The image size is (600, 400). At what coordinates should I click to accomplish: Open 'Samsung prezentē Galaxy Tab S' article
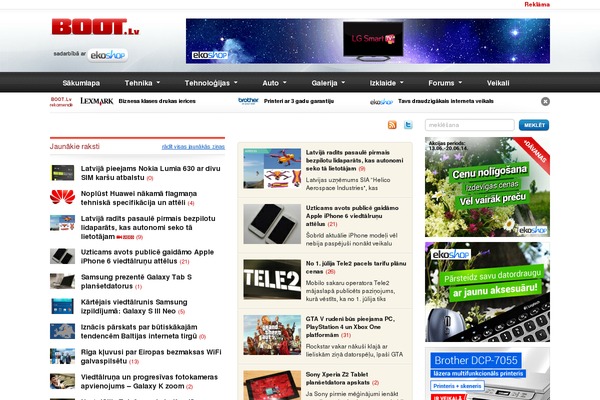pos(136,281)
